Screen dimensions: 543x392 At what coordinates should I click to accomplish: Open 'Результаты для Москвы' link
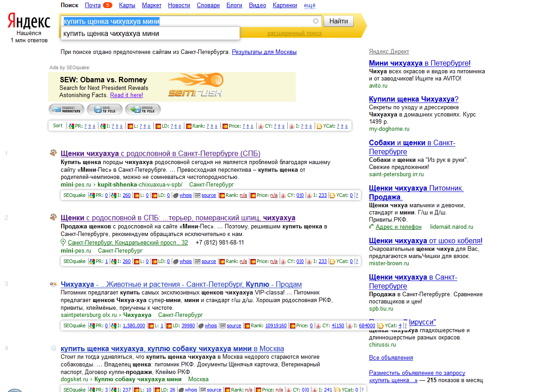[x=264, y=52]
